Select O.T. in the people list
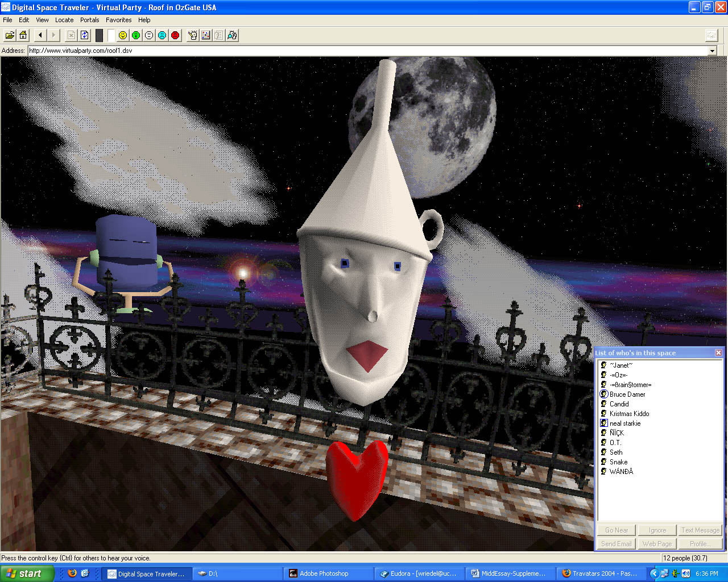The image size is (728, 582). [x=615, y=443]
